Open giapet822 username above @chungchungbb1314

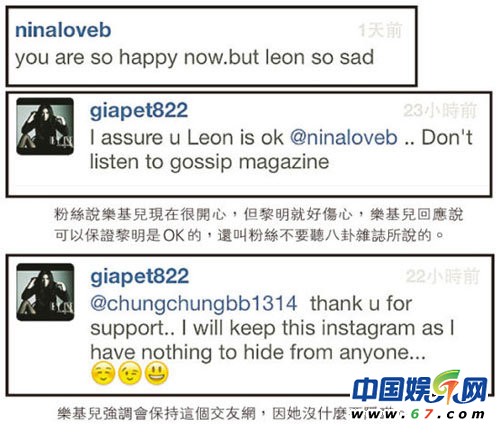pos(140,276)
